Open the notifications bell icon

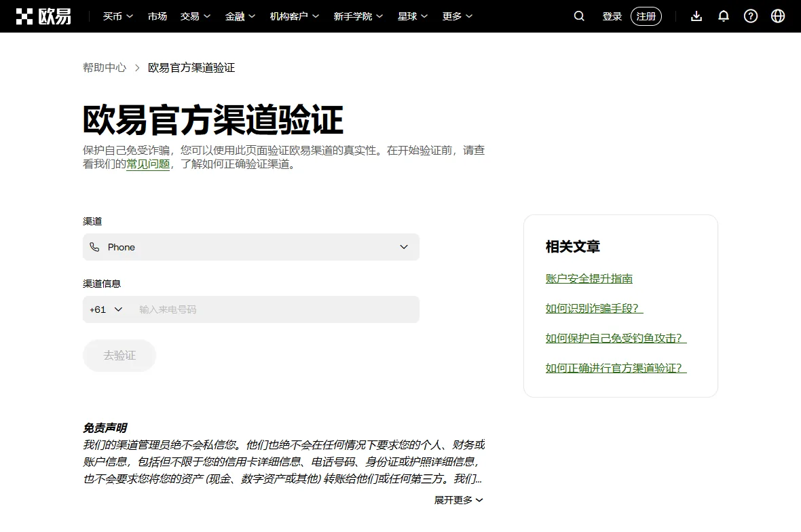point(724,16)
